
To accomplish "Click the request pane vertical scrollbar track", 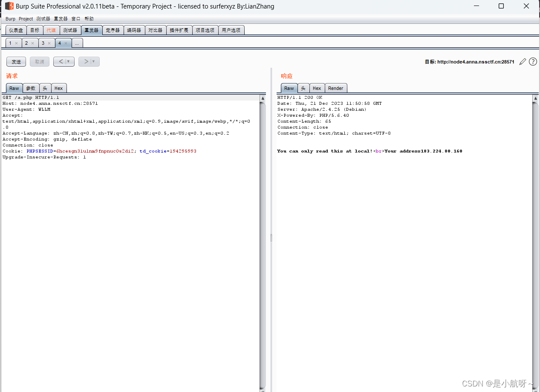I will click(x=263, y=243).
